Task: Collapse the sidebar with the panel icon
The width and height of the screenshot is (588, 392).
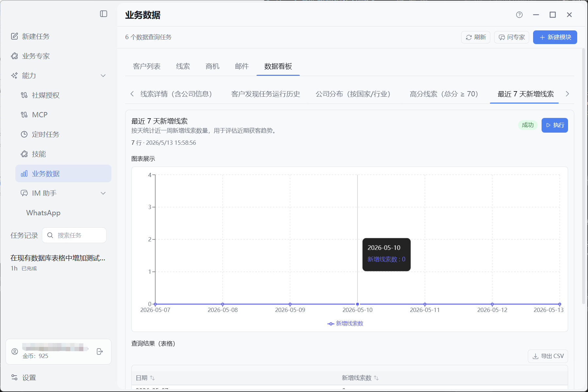Action: tap(104, 14)
